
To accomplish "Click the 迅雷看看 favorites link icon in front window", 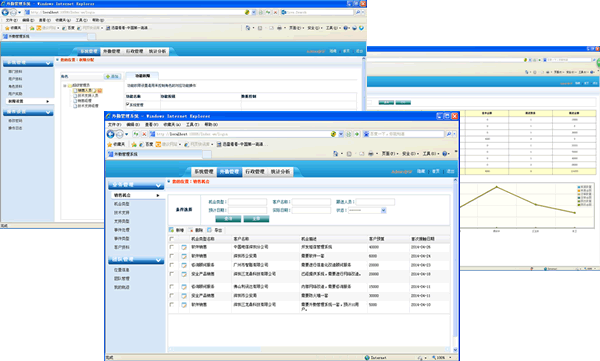I will [219, 144].
